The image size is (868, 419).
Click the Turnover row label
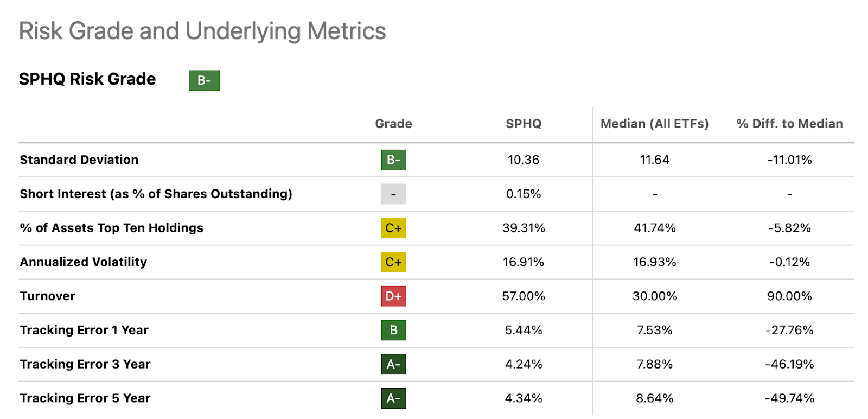[x=48, y=296]
